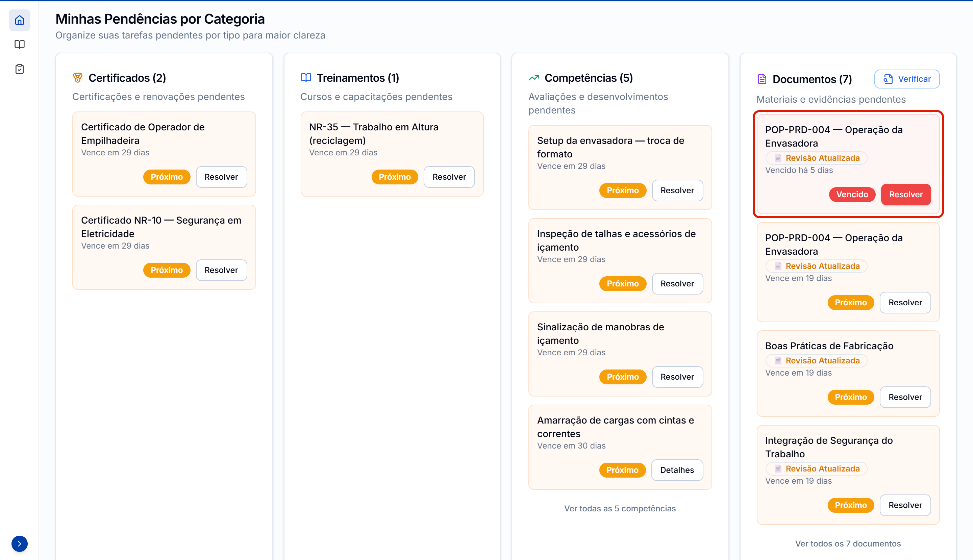Viewport: 973px width, 560px height.
Task: Click 'Treinamentos (1)' column heading
Action: pyautogui.click(x=358, y=78)
